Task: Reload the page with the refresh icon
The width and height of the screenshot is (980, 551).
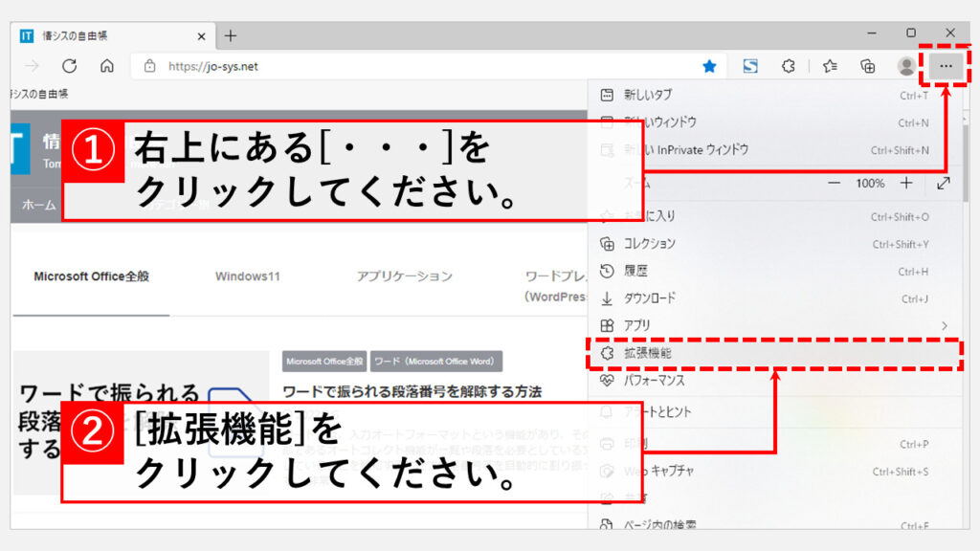Action: 69,66
